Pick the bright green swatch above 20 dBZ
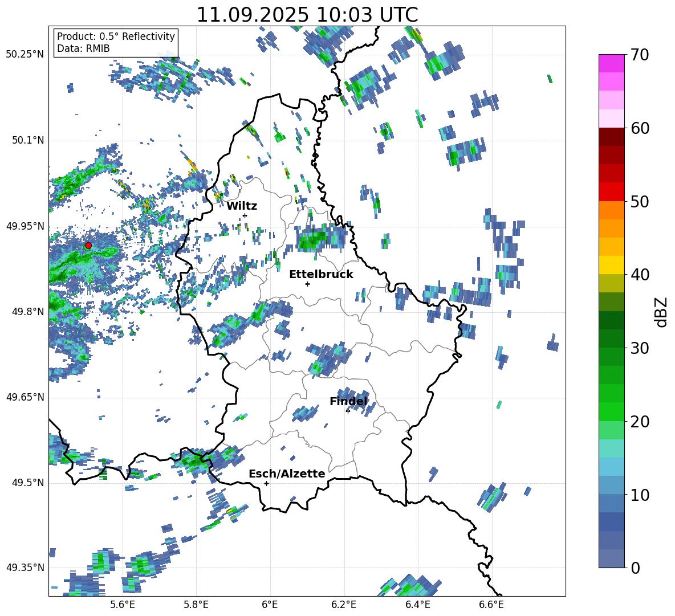675x616 pixels. tap(611, 411)
